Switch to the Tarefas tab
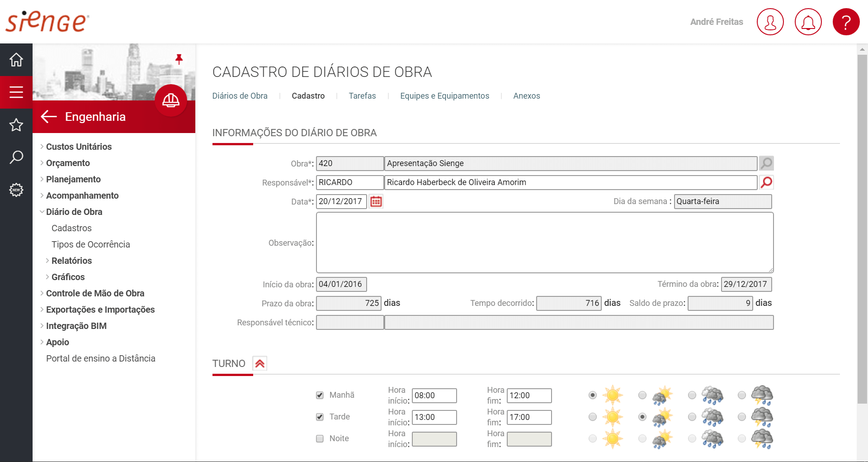Image resolution: width=868 pixels, height=462 pixels. (x=362, y=96)
